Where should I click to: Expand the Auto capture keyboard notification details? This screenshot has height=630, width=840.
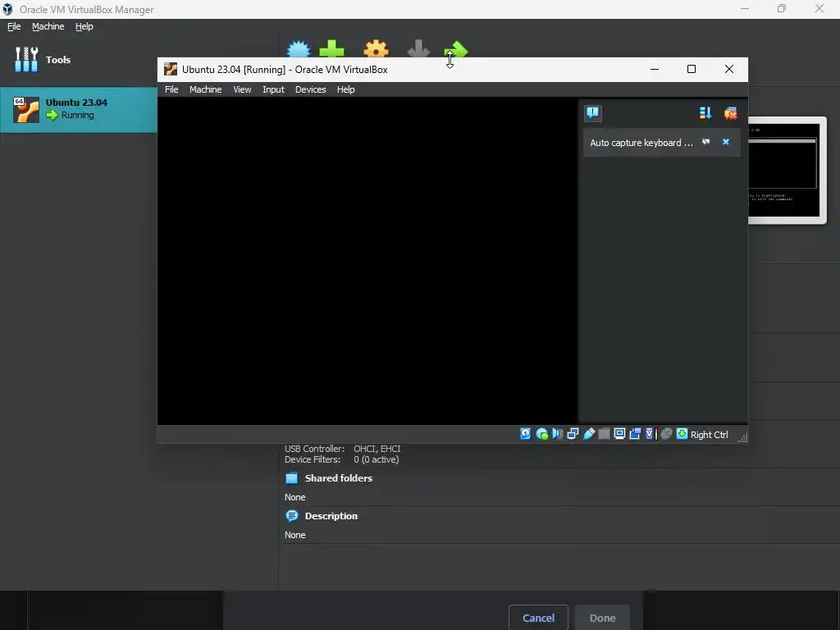[706, 142]
